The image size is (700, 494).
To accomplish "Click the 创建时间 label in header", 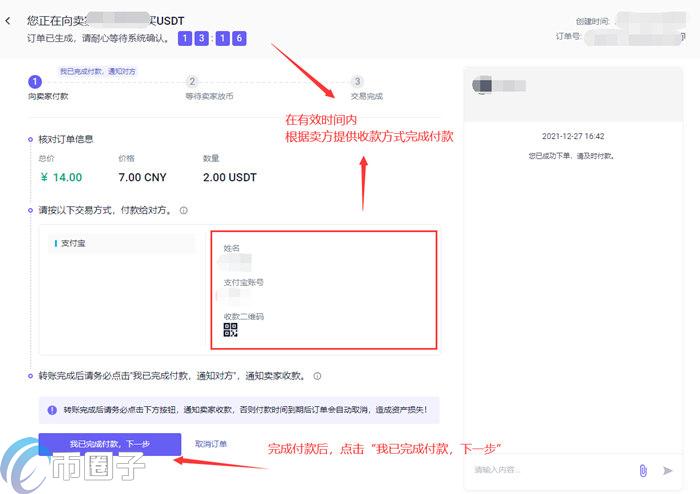I will point(592,21).
